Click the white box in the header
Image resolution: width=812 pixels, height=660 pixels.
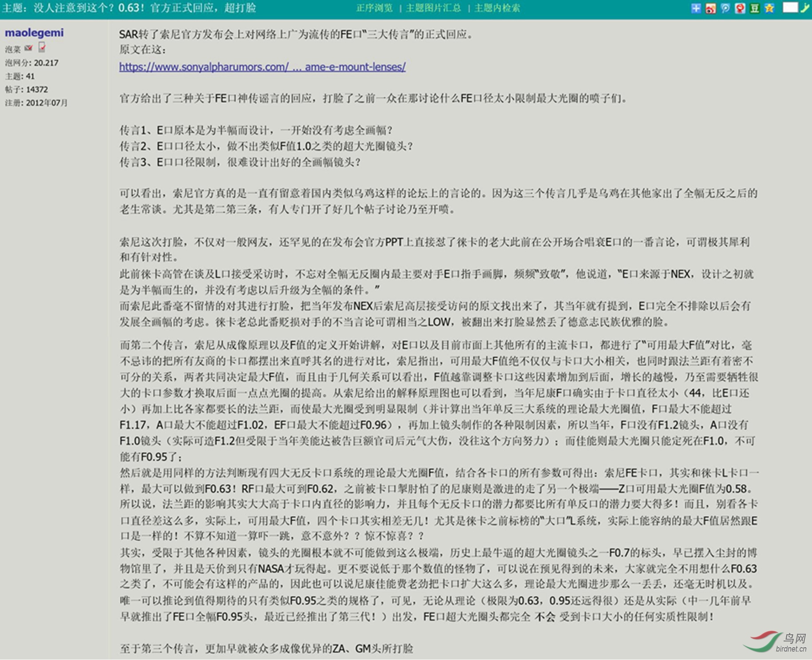[790, 8]
